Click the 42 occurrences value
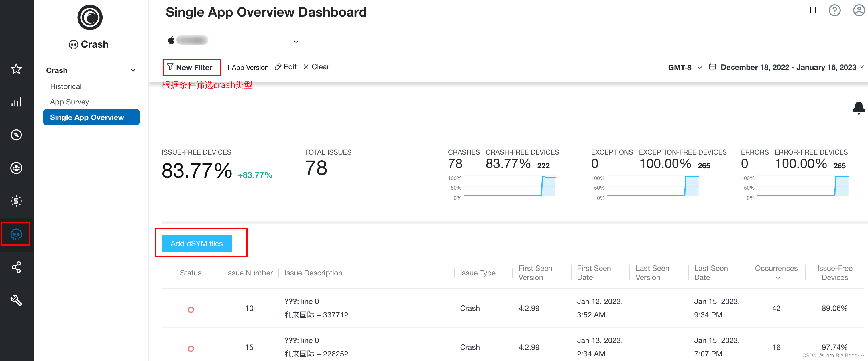The height and width of the screenshot is (361, 868). coord(776,308)
